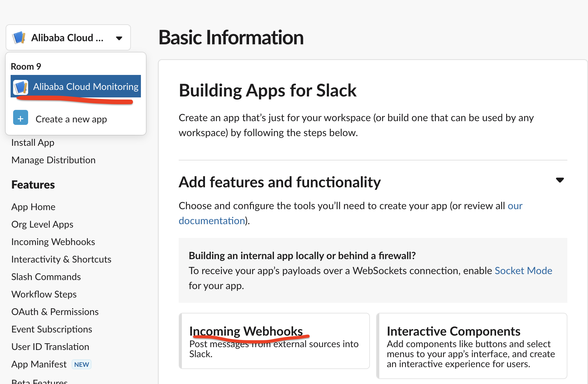Go to Slash Commands page
The height and width of the screenshot is (384, 588).
[46, 277]
